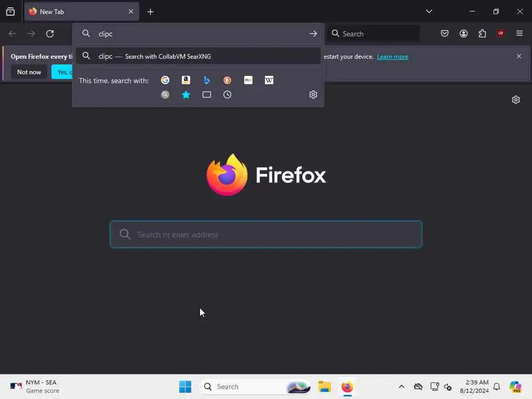Select the New Tab tab
The width and height of the screenshot is (532, 399).
(x=82, y=11)
